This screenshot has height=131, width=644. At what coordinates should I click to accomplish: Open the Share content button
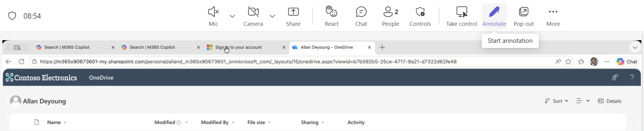coord(293,16)
